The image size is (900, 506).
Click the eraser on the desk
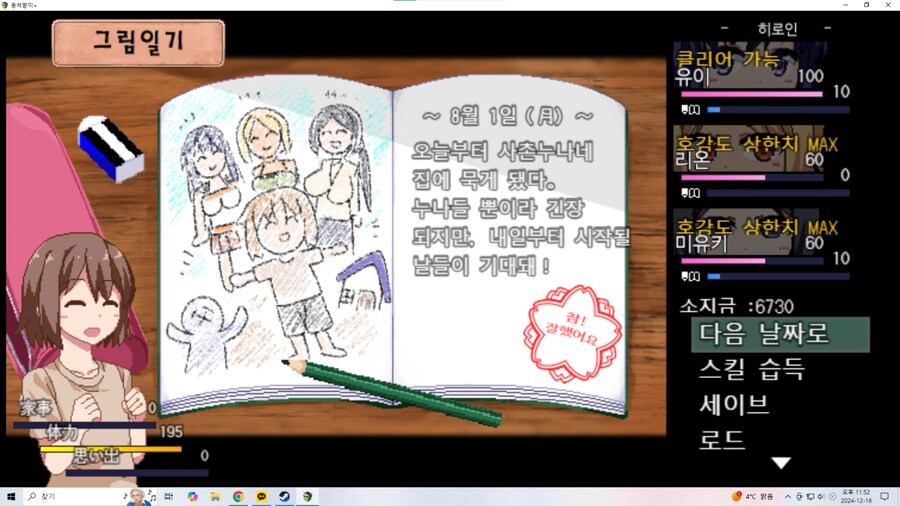111,149
